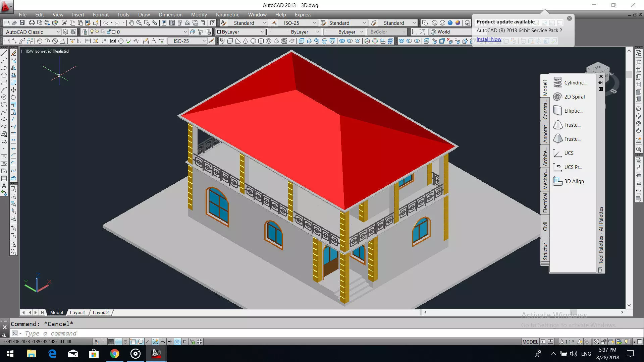This screenshot has width=644, height=362.
Task: Select the Erase tool in Modify toolbar
Action: [x=13, y=53]
